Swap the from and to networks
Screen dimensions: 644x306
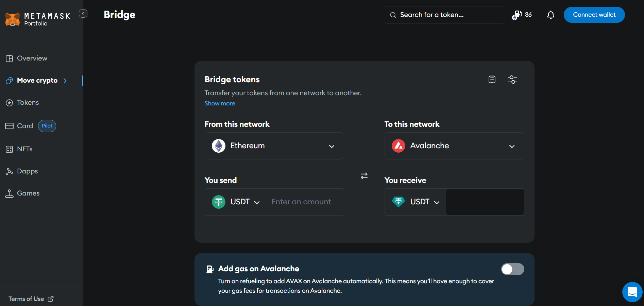coord(364,176)
